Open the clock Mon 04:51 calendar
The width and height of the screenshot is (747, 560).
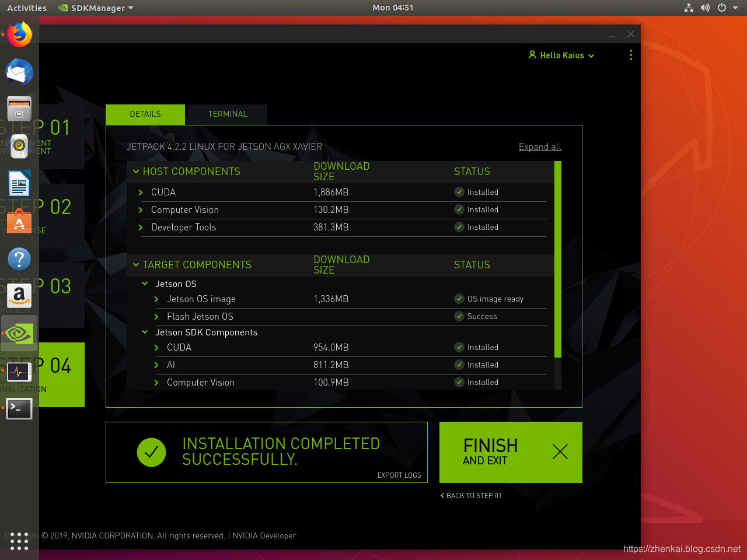[393, 8]
